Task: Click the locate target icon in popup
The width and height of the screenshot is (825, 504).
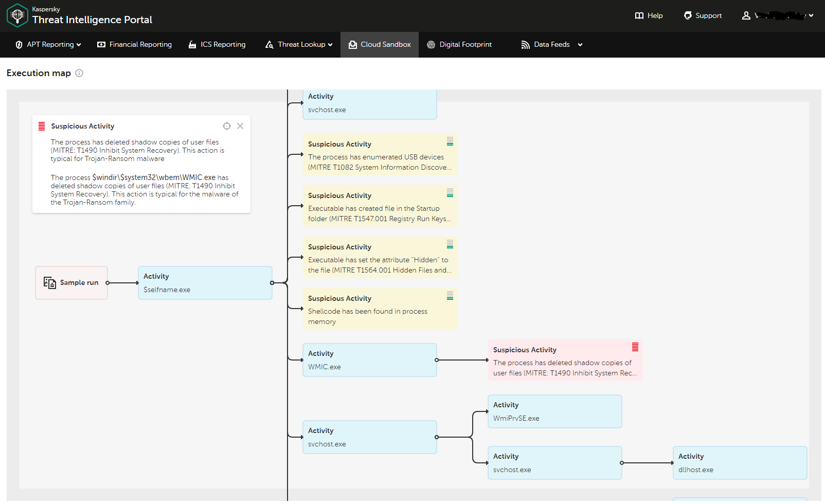Action: click(227, 126)
